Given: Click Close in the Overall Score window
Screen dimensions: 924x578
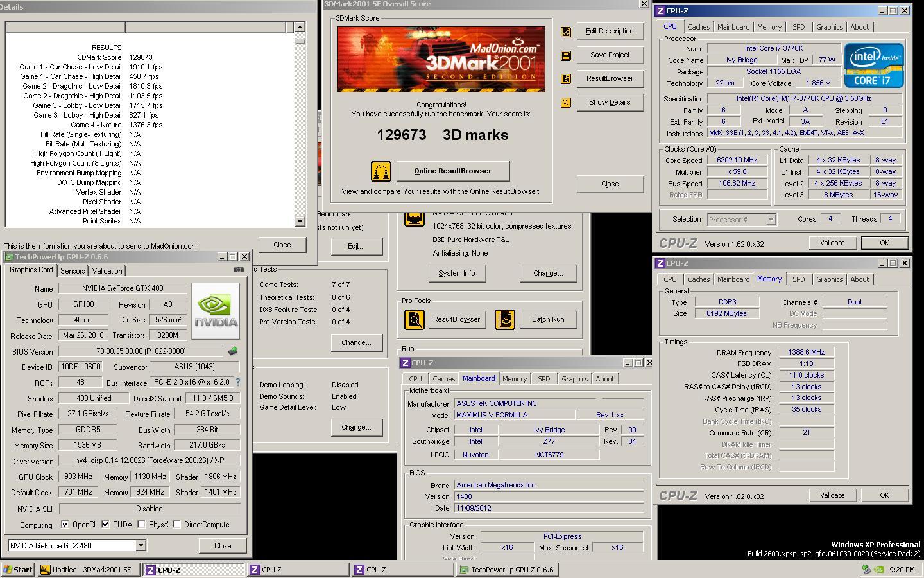Looking at the screenshot, I should click(x=610, y=184).
